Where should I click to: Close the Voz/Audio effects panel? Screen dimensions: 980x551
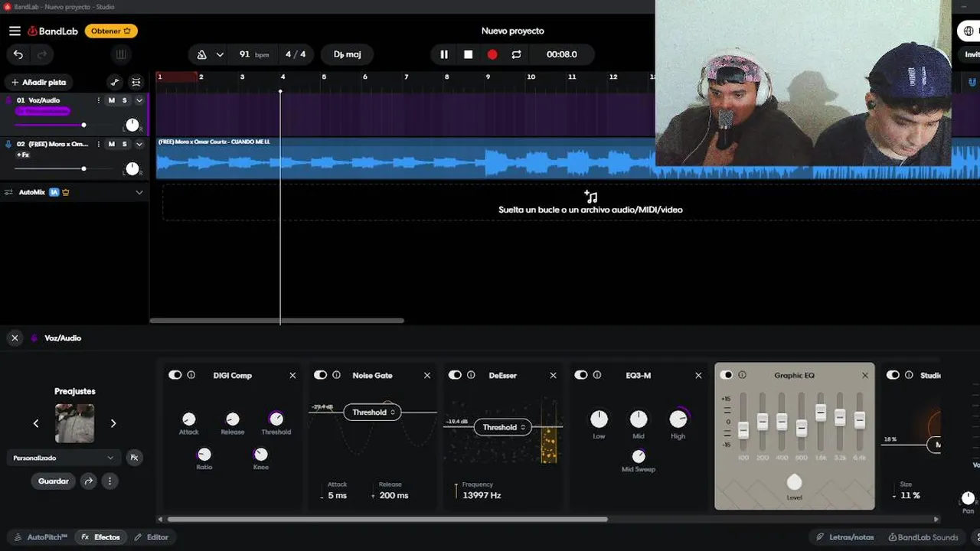pos(15,337)
